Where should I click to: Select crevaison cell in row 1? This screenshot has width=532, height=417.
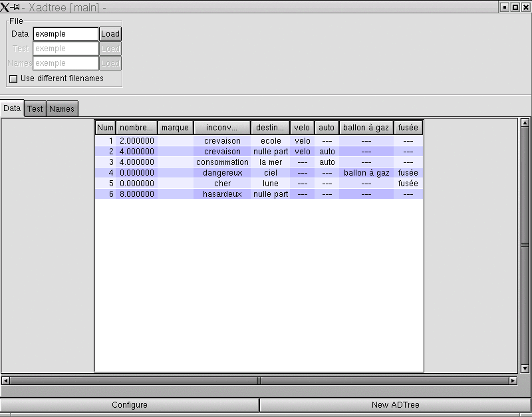pos(222,141)
